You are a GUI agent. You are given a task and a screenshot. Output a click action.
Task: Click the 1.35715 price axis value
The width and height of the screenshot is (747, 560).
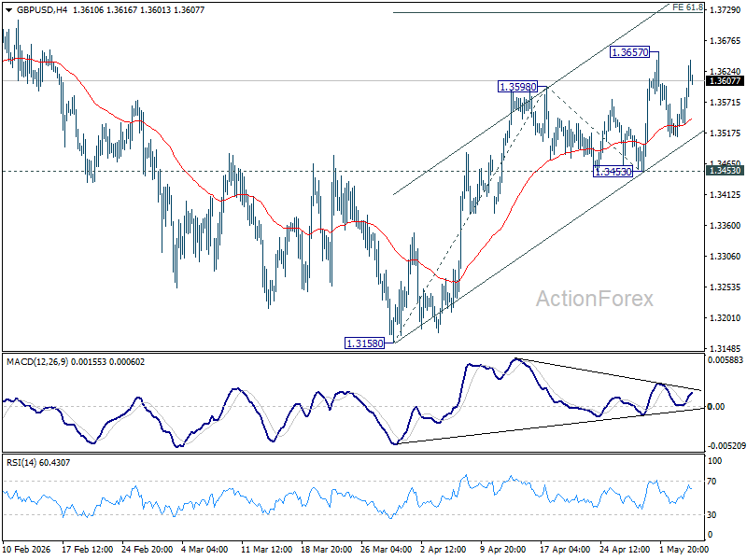coord(725,103)
